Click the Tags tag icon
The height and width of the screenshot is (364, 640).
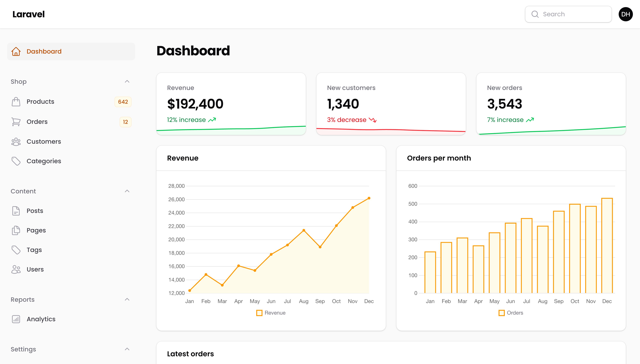(16, 250)
